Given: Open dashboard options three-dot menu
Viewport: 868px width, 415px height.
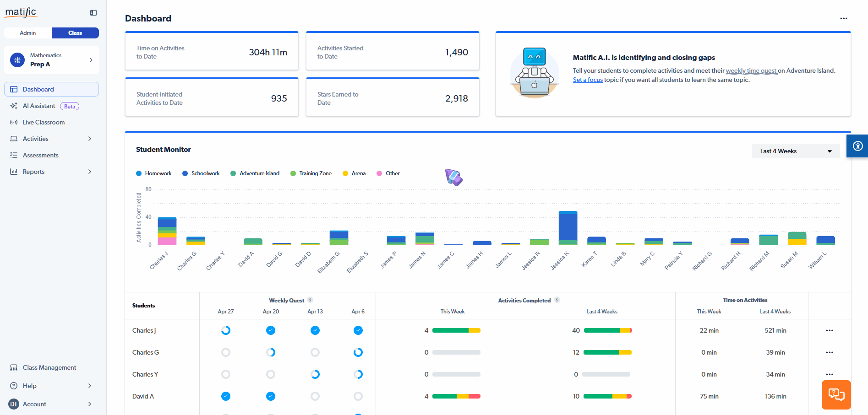Looking at the screenshot, I should 843,18.
